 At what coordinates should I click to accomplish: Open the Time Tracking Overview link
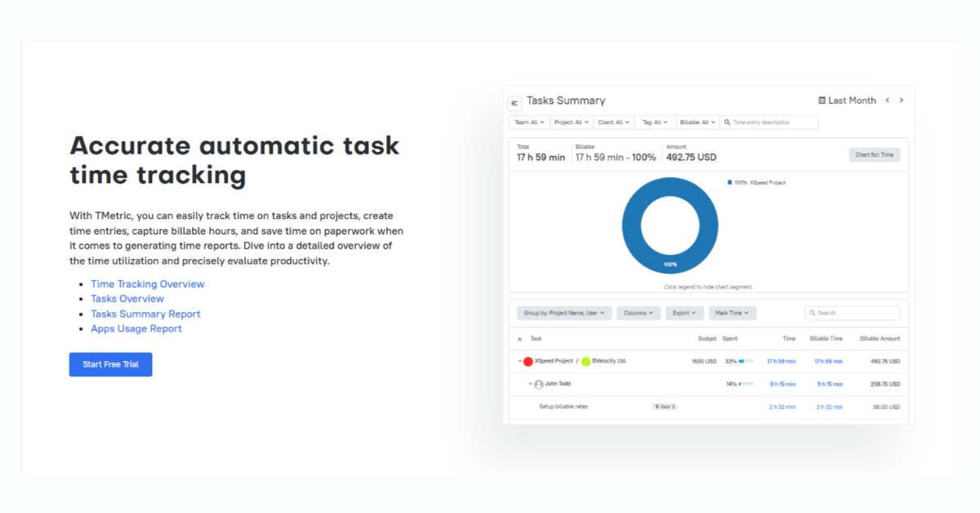(148, 284)
